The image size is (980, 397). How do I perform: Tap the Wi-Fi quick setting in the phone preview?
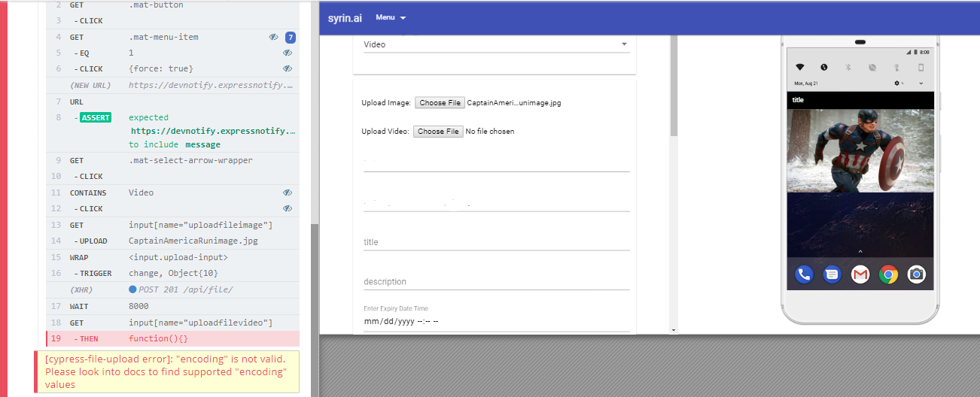pyautogui.click(x=800, y=67)
